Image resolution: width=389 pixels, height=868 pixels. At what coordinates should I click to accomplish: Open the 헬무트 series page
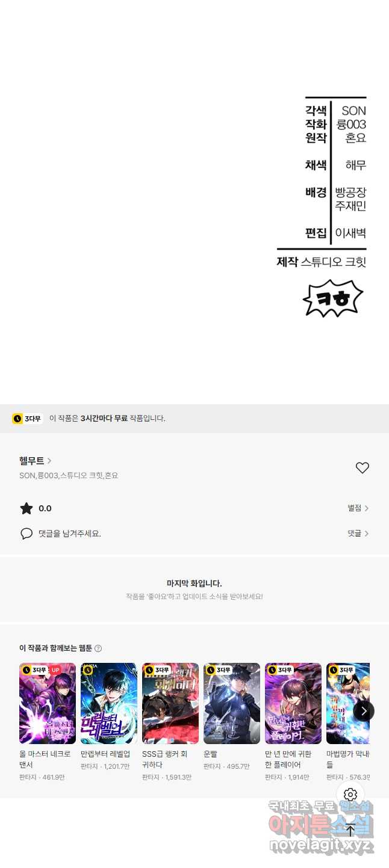(x=36, y=461)
